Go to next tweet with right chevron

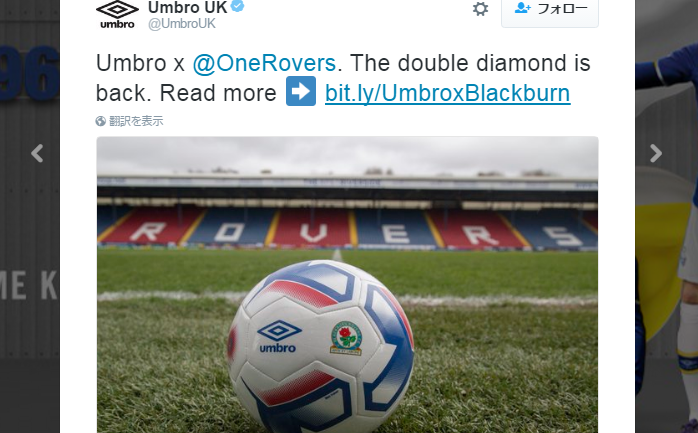(x=656, y=153)
